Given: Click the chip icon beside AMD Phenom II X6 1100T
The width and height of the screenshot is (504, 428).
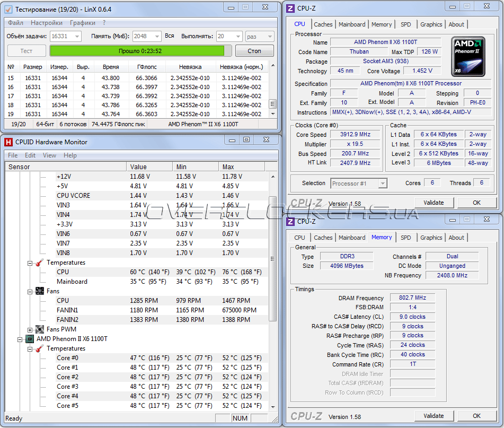Looking at the screenshot, I should pos(30,339).
